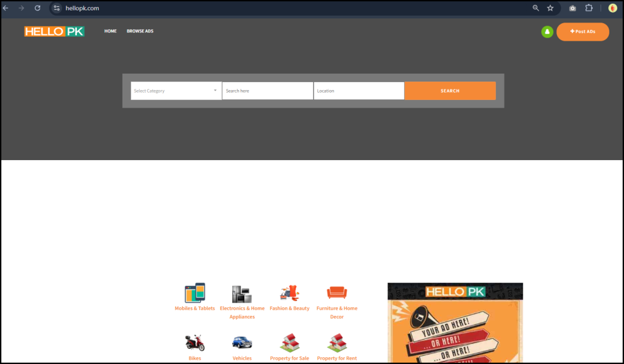Select Furniture & Home Decor category
Screen dimensions: 624x364
337,293
